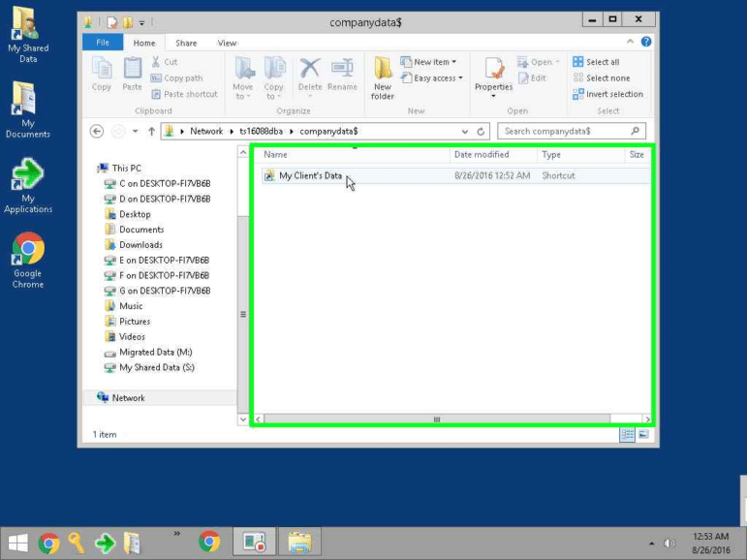Image resolution: width=747 pixels, height=560 pixels.
Task: Click the Help question mark icon
Action: tap(646, 43)
